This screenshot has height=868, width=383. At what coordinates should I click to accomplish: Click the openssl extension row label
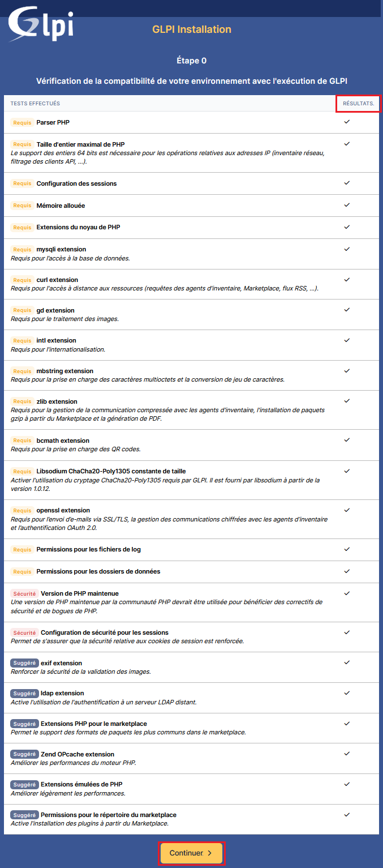click(x=63, y=510)
